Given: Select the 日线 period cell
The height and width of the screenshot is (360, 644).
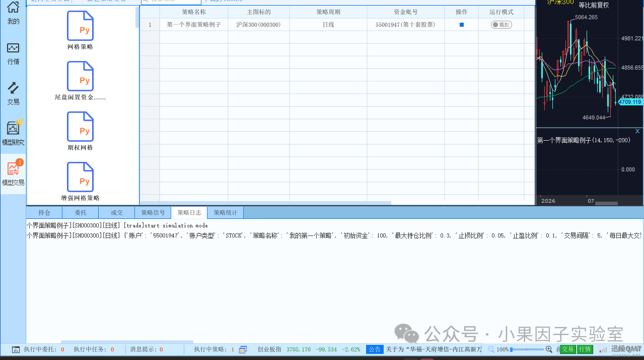Looking at the screenshot, I should click(x=328, y=25).
